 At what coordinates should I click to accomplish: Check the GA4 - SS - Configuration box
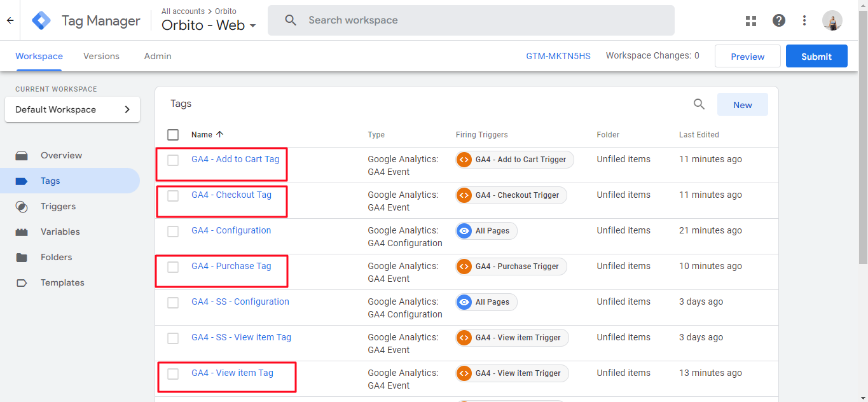coord(173,302)
